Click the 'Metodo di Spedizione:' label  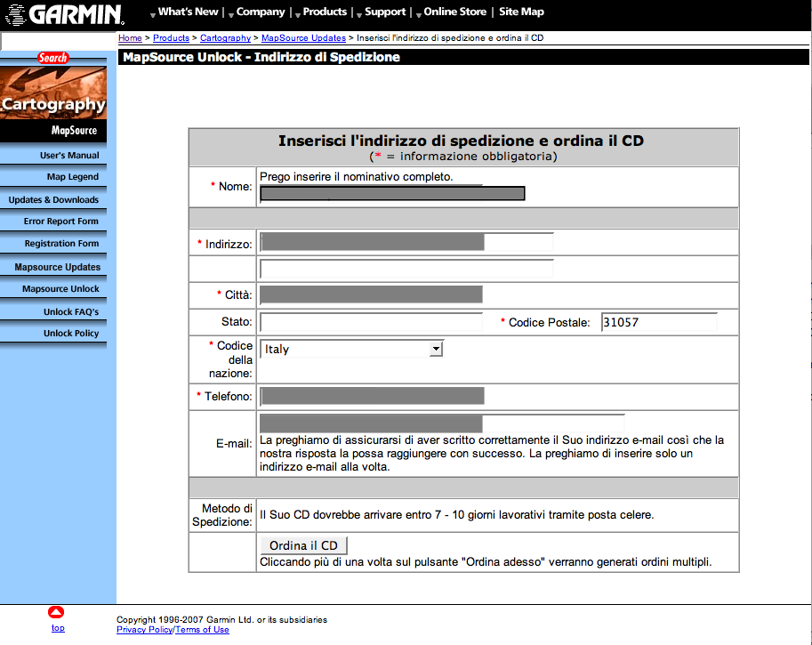[x=222, y=515]
